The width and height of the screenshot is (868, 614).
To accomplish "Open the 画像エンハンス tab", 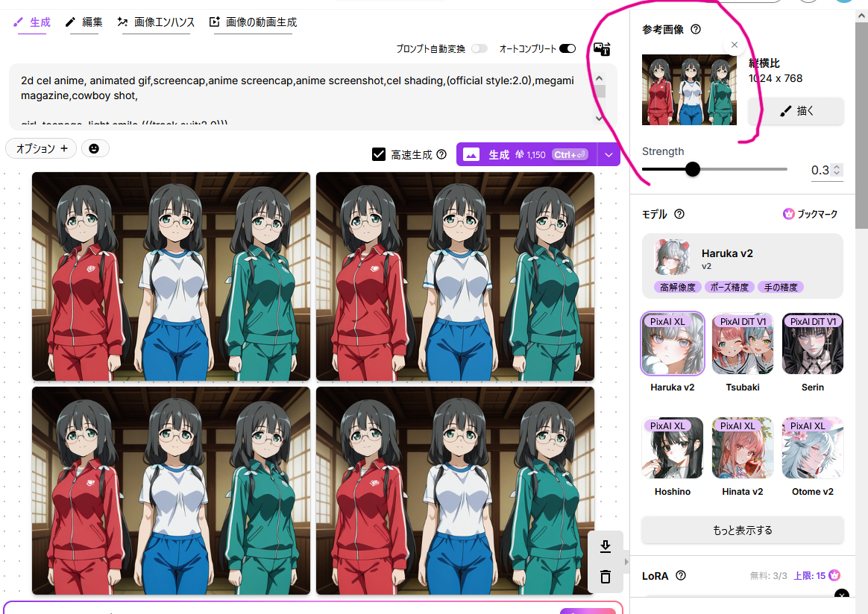I will [x=156, y=22].
